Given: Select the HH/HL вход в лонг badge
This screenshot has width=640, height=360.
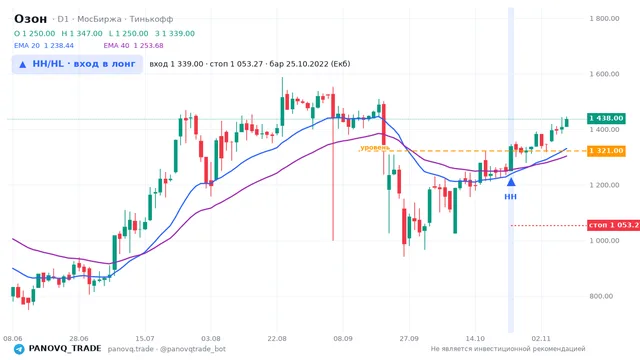Looking at the screenshot, I should 77,64.
